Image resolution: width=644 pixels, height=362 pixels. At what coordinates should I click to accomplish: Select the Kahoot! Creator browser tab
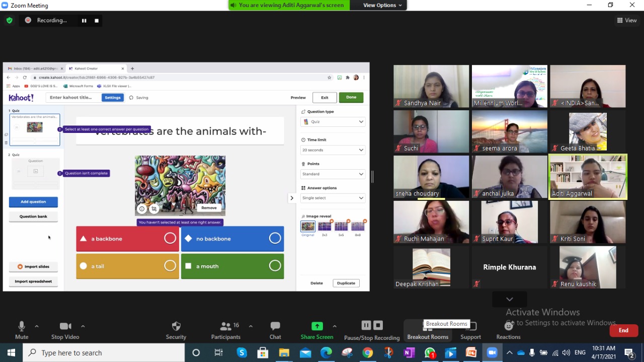point(96,68)
